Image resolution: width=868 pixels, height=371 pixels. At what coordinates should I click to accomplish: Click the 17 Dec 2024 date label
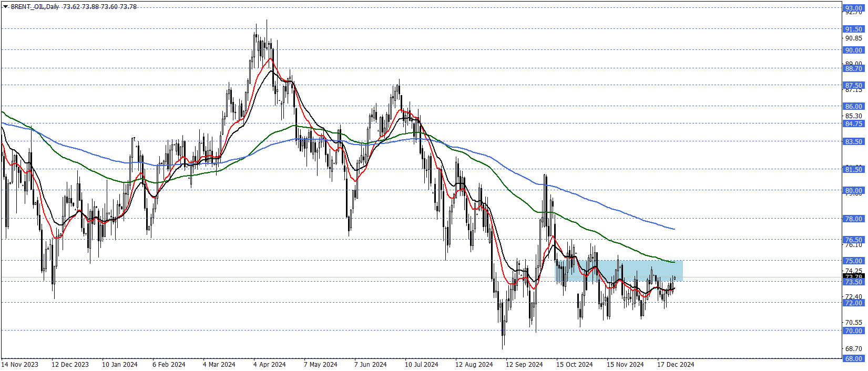(676, 364)
